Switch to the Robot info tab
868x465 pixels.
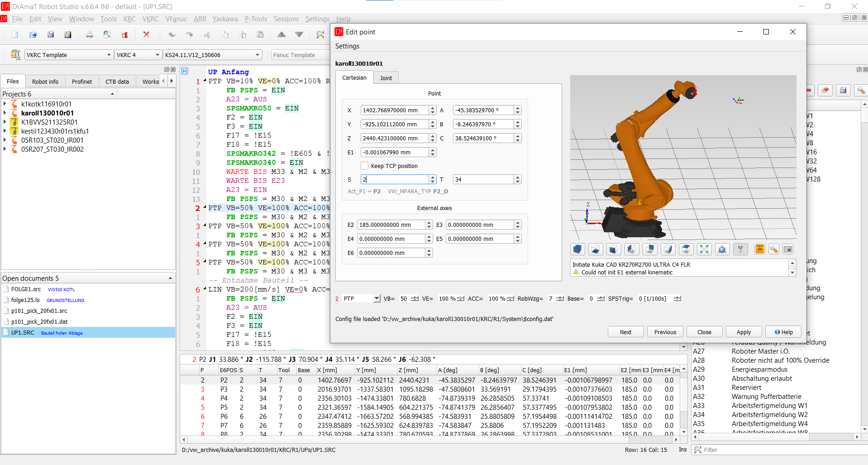45,81
